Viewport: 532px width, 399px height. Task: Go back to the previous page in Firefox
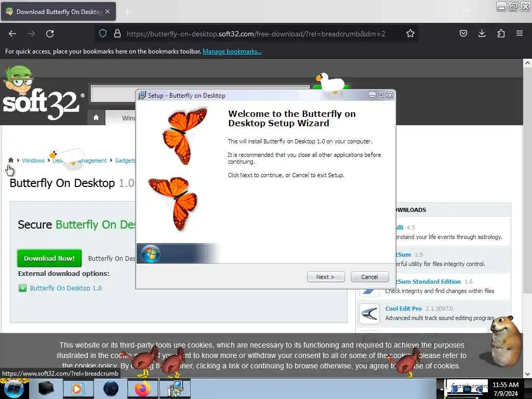pyautogui.click(x=12, y=34)
